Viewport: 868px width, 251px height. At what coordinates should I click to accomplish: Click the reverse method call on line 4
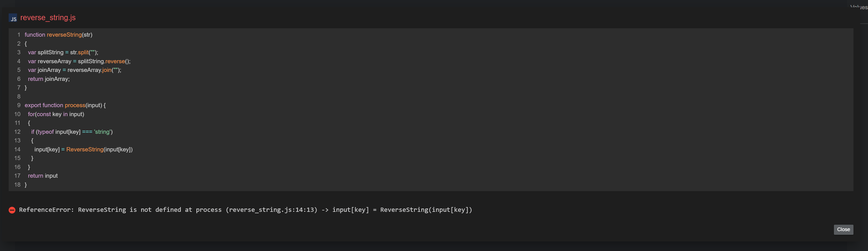(115, 61)
